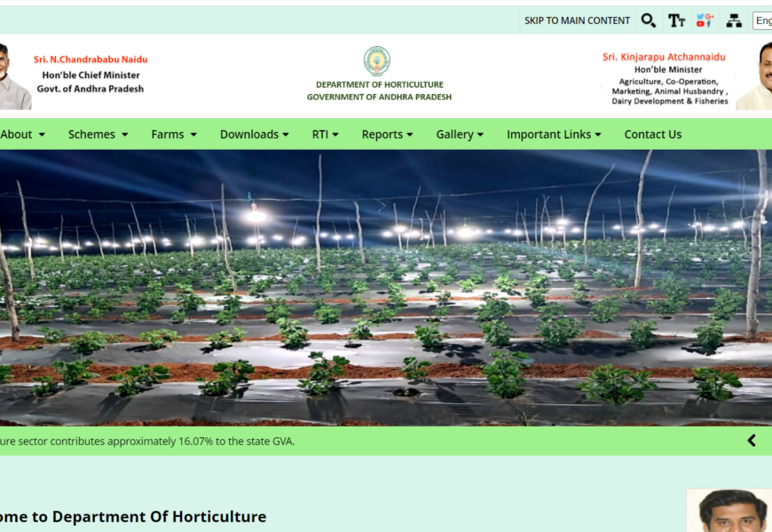Expand the Important Links menu
Viewport: 772px width, 532px height.
pyautogui.click(x=554, y=135)
